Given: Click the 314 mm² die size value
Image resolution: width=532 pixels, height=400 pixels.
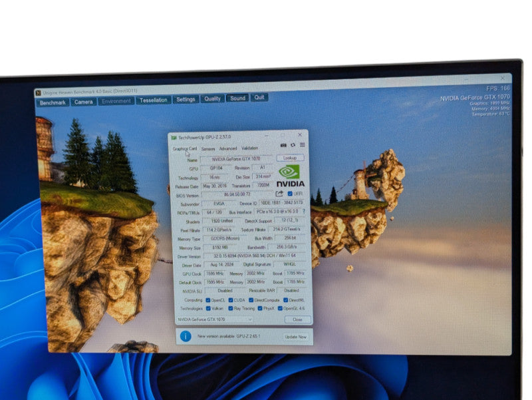Looking at the screenshot, I should [263, 176].
